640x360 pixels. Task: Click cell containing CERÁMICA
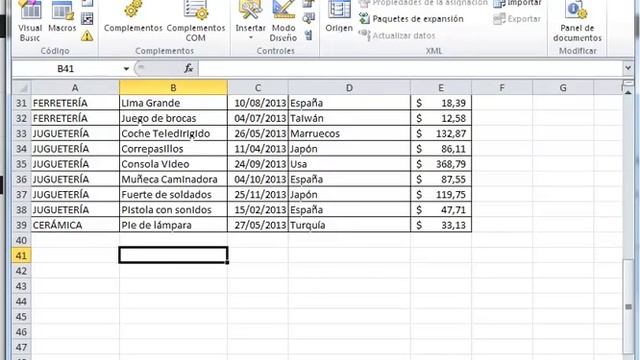coord(75,225)
